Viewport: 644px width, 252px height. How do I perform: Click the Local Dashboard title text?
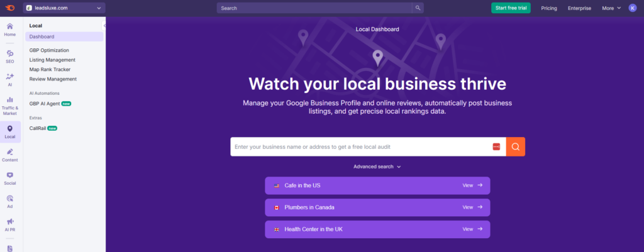point(377,29)
